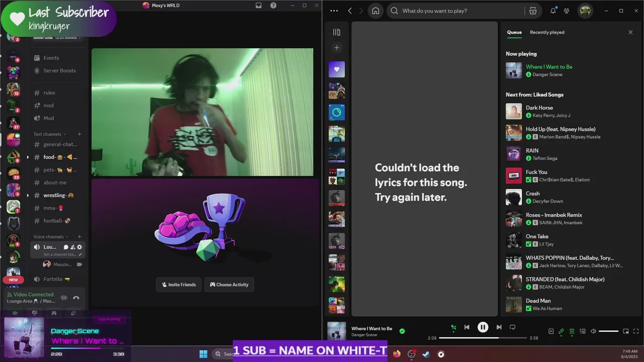
Task: Expand Your Library in Spotify sidebar
Action: (x=337, y=32)
